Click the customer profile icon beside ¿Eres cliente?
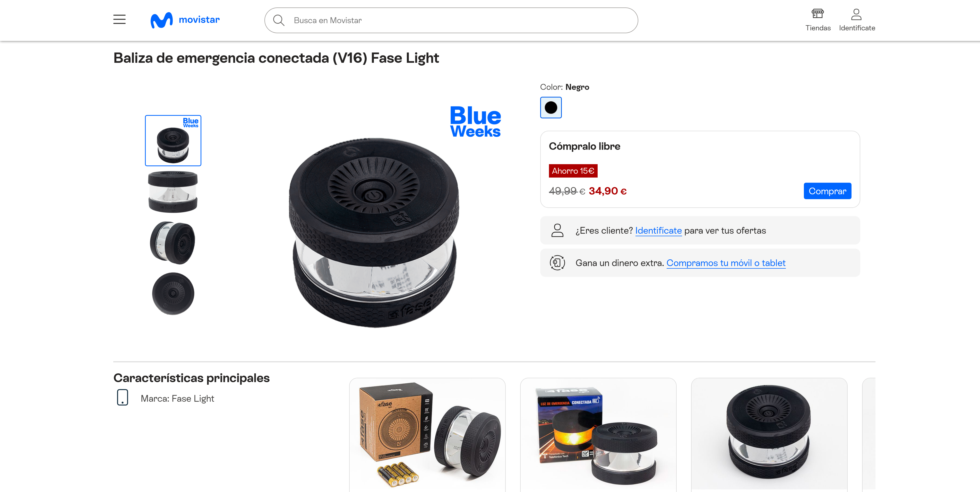Image resolution: width=980 pixels, height=492 pixels. point(557,230)
